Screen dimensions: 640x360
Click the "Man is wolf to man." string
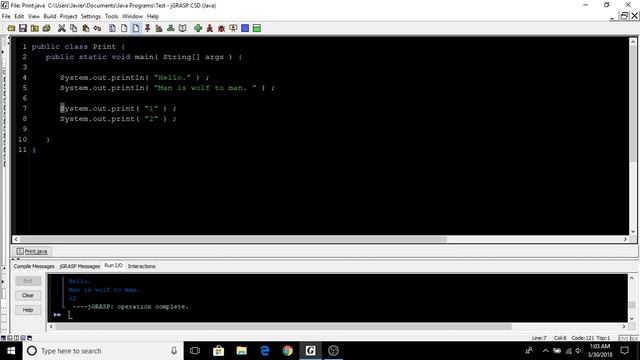[x=205, y=88]
